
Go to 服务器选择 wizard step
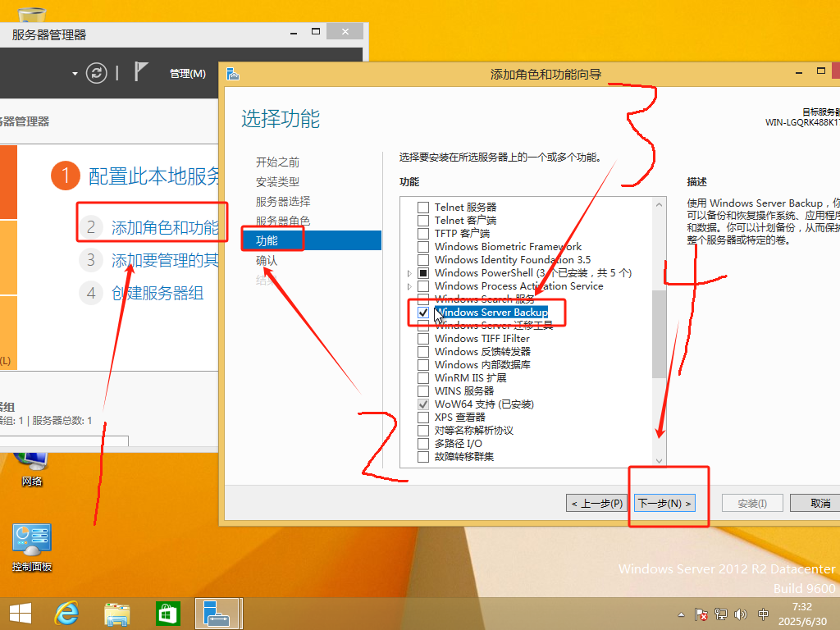(x=283, y=202)
